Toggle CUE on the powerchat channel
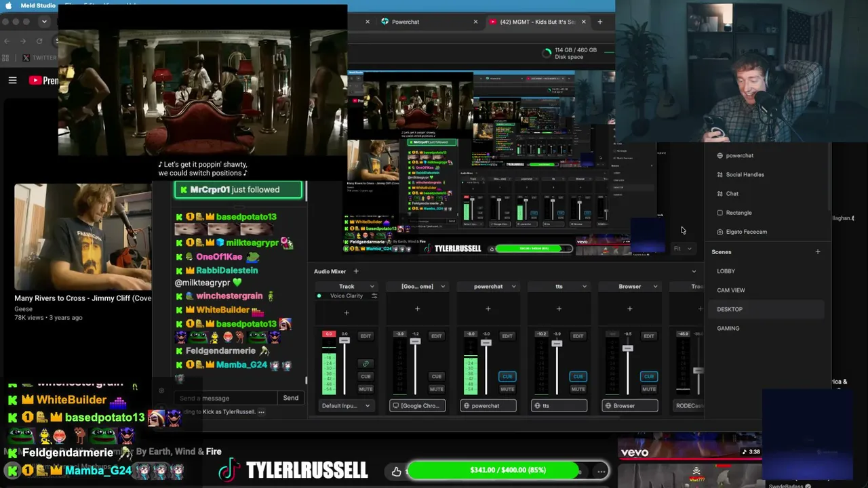This screenshot has width=868, height=488. pos(507,377)
